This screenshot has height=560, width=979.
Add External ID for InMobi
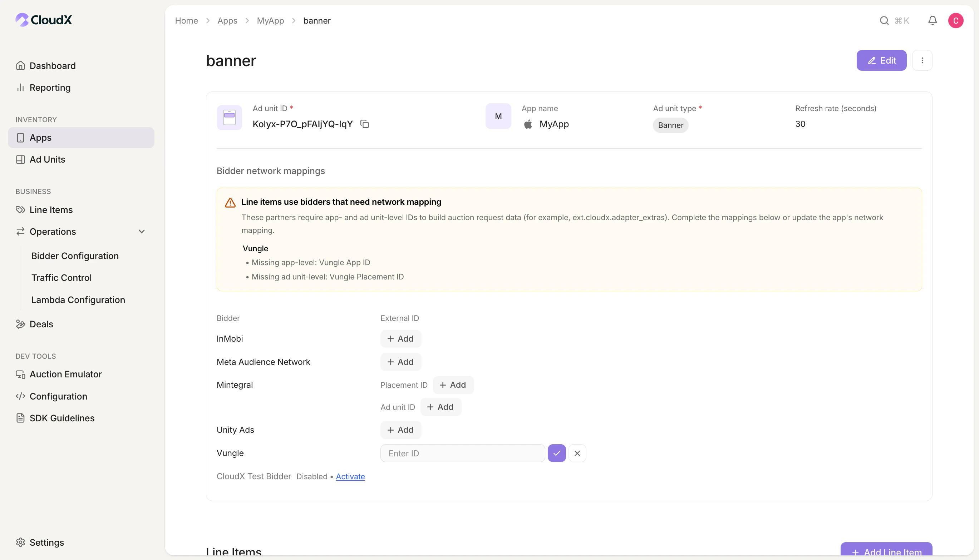pyautogui.click(x=400, y=338)
